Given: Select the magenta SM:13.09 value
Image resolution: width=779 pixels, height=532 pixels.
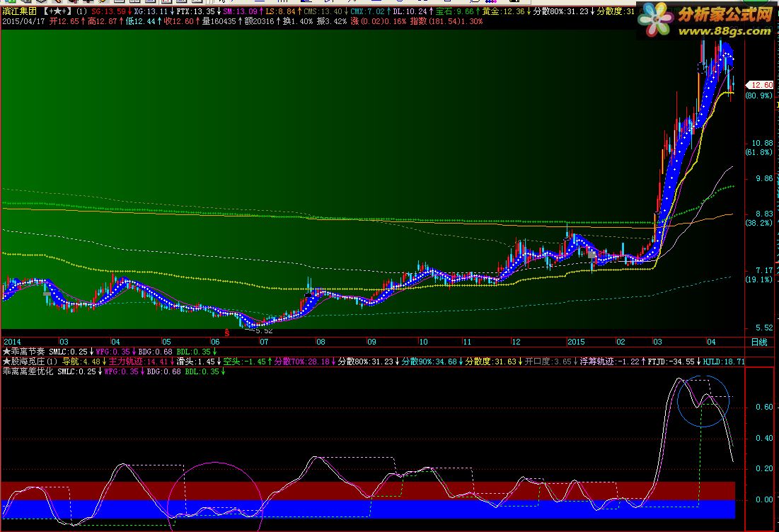Looking at the screenshot, I should (240, 11).
